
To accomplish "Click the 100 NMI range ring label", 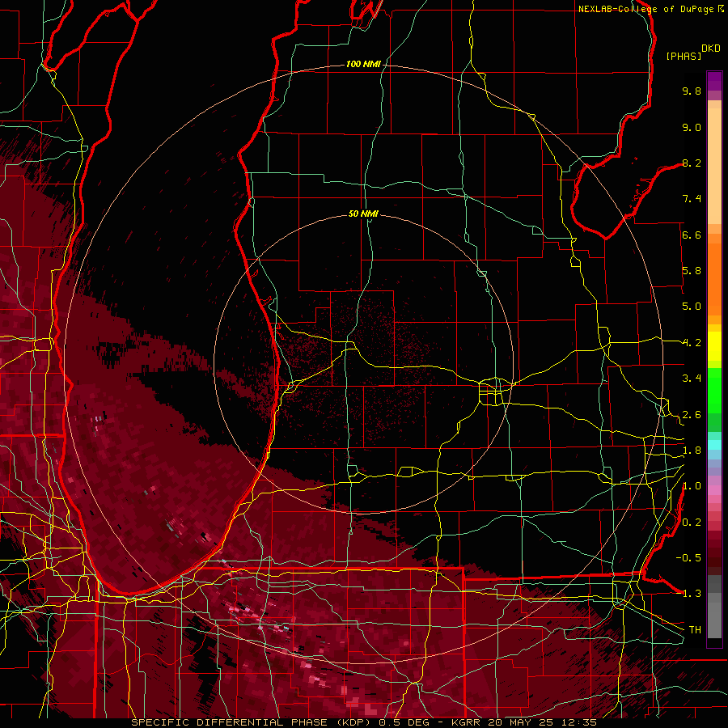I will point(363,64).
